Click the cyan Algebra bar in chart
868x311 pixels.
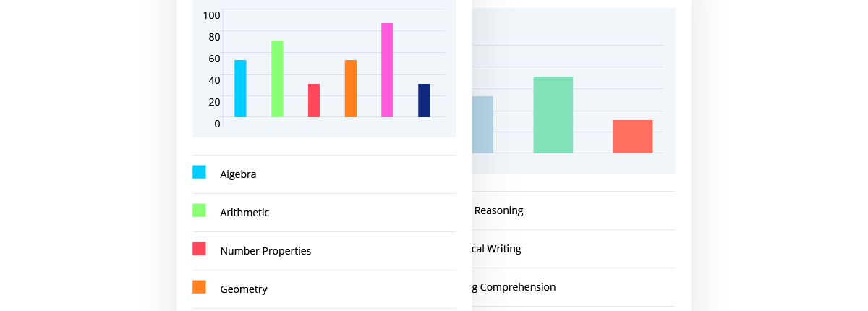(240, 88)
